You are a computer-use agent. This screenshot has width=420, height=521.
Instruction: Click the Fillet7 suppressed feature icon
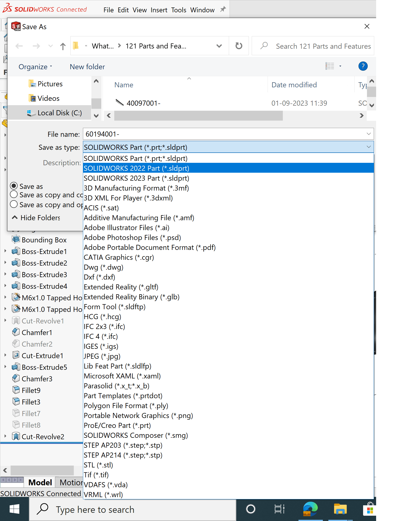tap(16, 413)
